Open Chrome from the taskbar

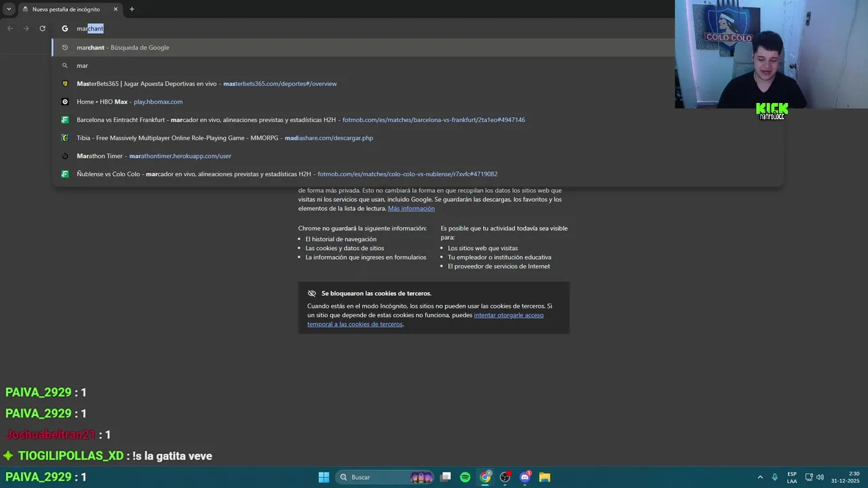point(486,477)
